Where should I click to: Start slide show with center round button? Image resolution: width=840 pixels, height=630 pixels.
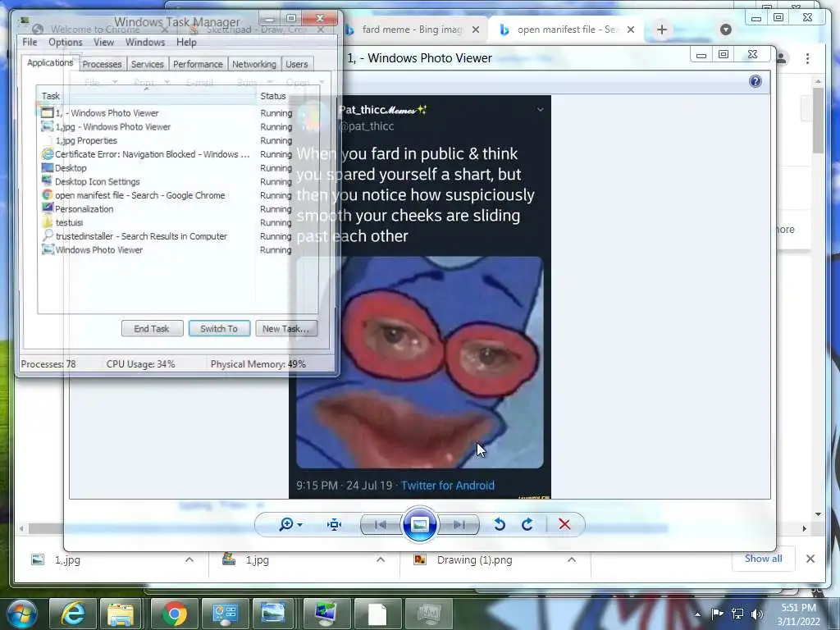coord(419,524)
